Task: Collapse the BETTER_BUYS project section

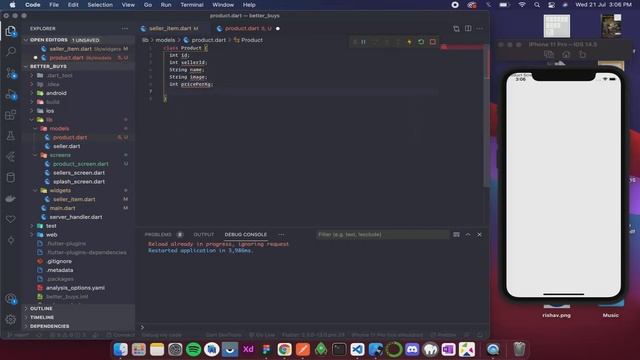Action: [x=48, y=66]
